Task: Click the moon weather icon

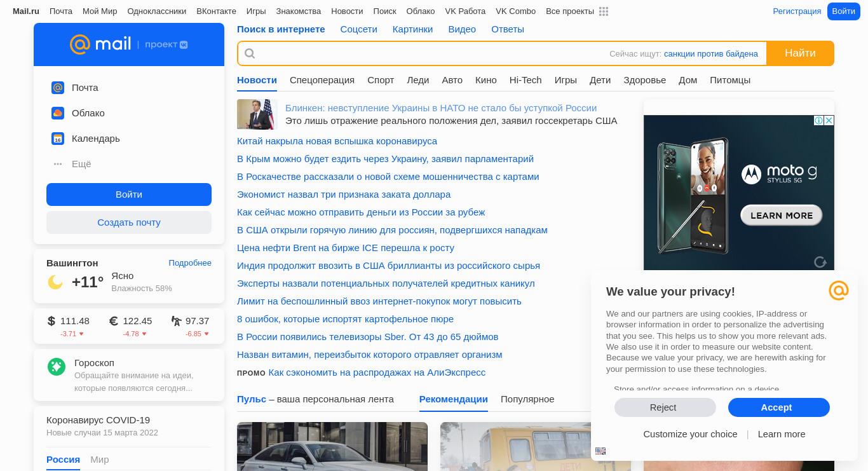Action: [x=55, y=282]
